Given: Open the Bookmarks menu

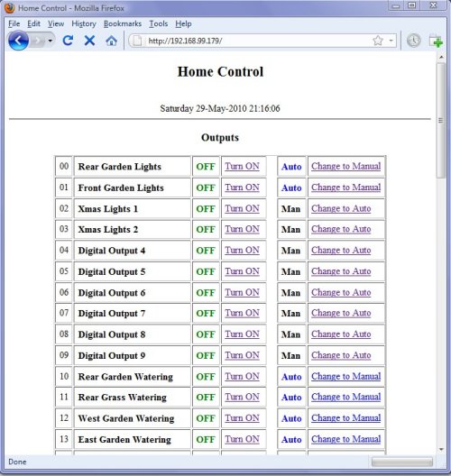Looking at the screenshot, I should click(123, 23).
